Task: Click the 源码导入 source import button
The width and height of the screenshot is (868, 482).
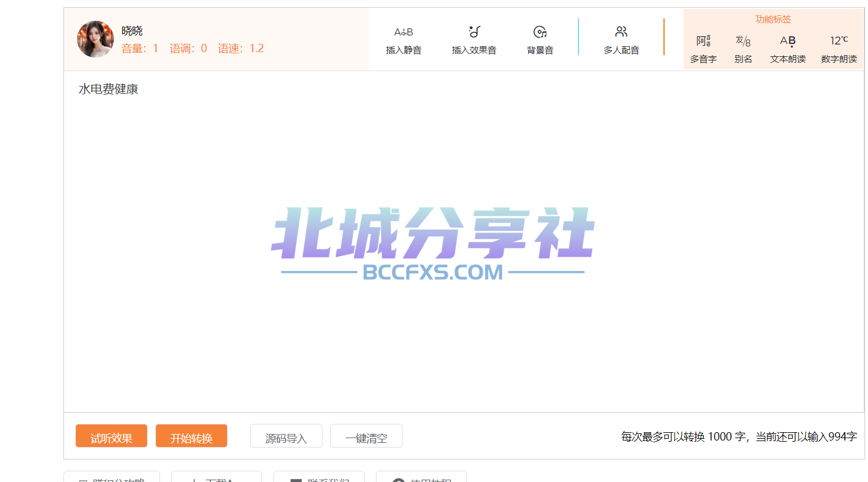Action: 286,436
